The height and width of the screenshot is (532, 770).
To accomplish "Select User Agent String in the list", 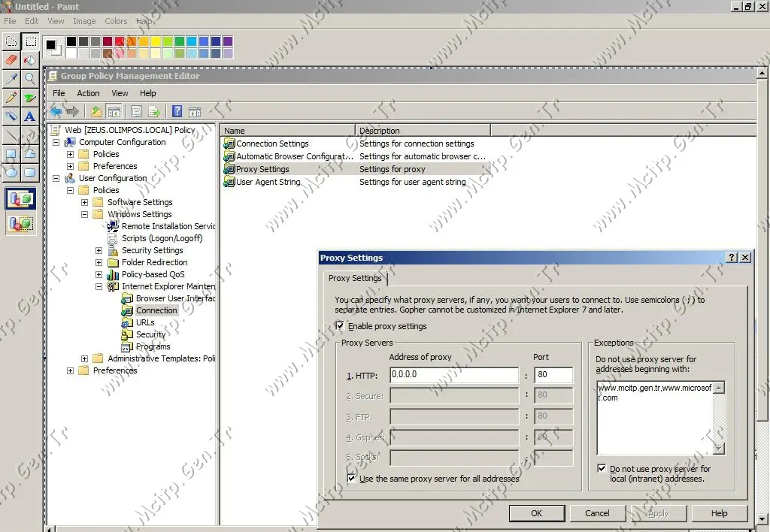I will pyautogui.click(x=268, y=182).
